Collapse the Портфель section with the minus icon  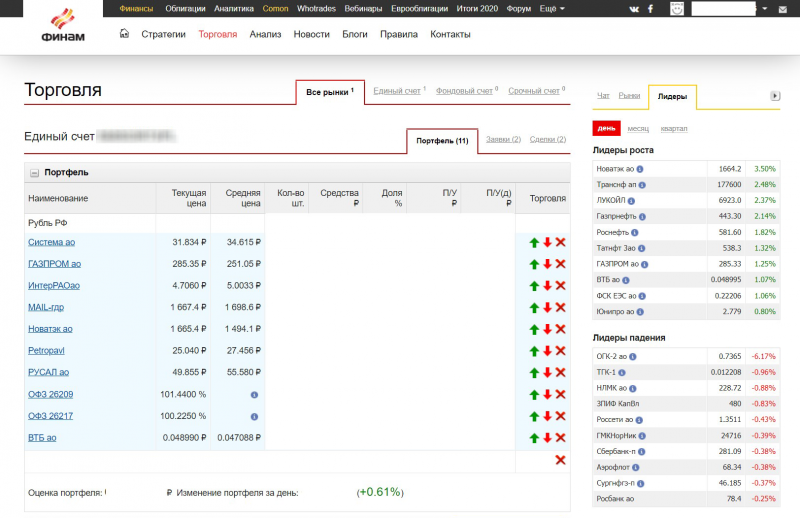(x=34, y=173)
